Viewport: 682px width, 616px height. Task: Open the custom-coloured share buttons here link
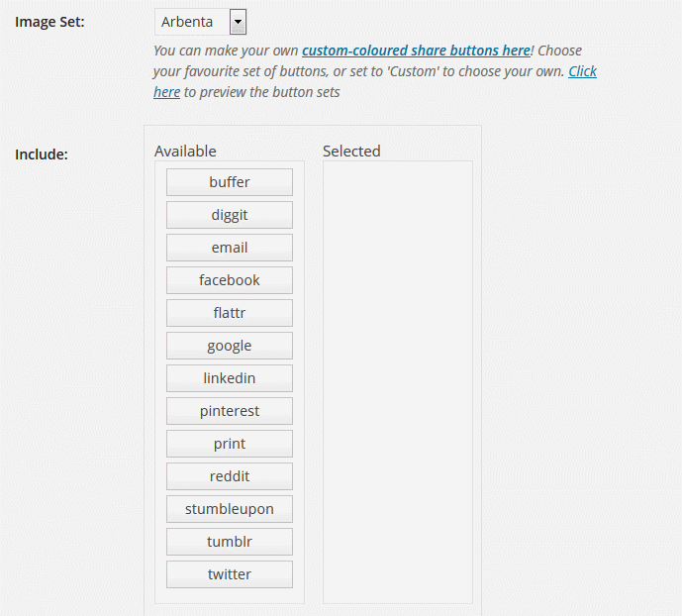[x=417, y=51]
